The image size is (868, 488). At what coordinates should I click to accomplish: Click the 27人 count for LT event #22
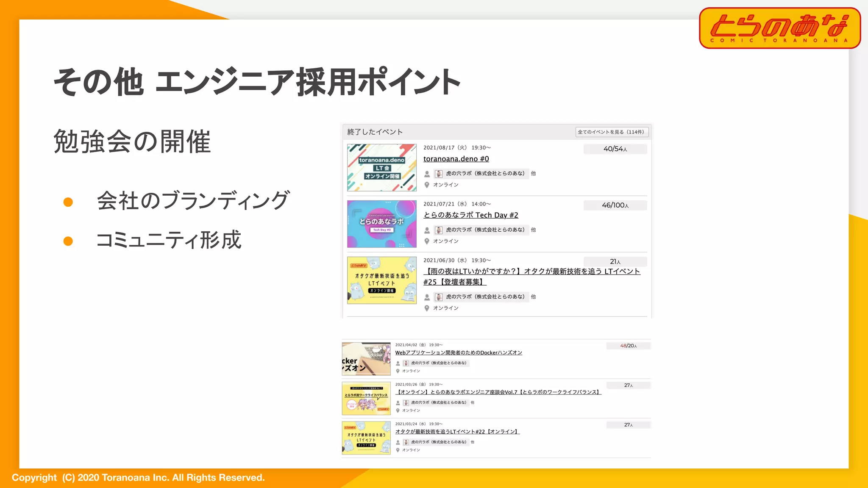(629, 424)
